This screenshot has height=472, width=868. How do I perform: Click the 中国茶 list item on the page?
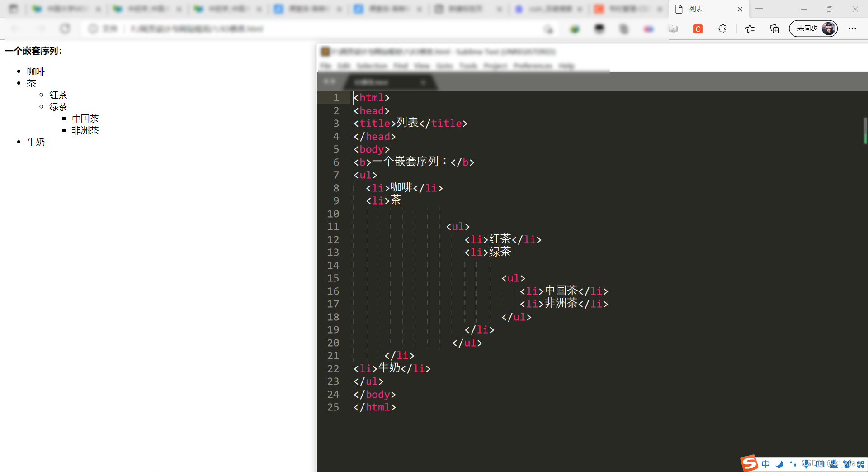[x=85, y=119]
